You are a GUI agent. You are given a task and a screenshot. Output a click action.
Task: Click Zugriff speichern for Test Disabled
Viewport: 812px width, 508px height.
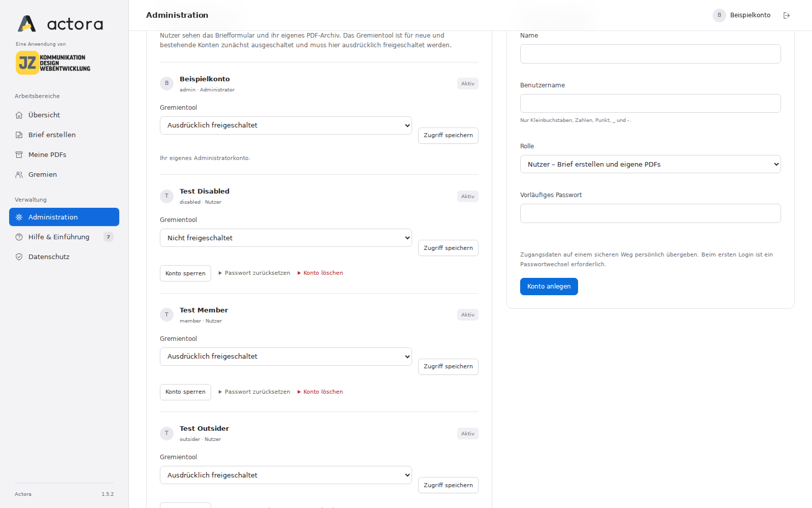point(448,248)
